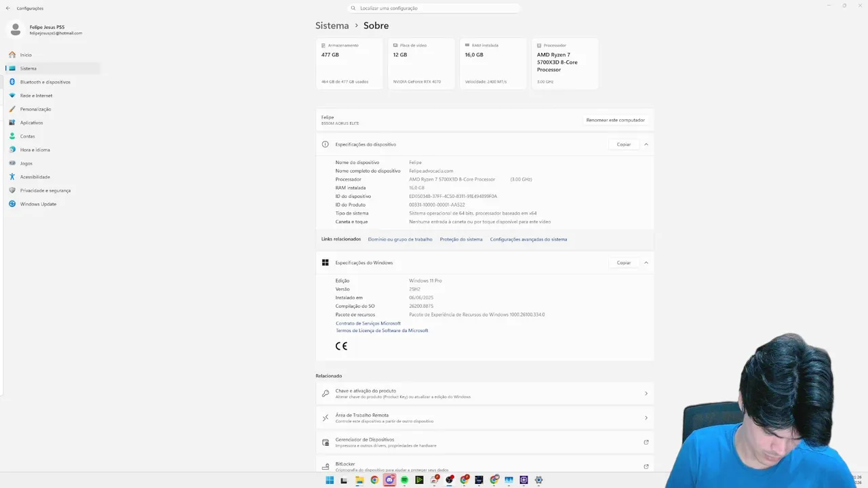Select Sistema in the sidebar
Viewport: 868px width, 488px height.
coord(53,68)
